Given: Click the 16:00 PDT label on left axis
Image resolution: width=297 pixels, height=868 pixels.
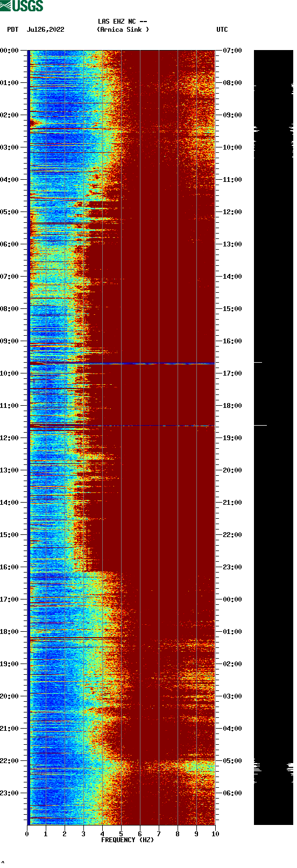Looking at the screenshot, I should click(x=10, y=567).
